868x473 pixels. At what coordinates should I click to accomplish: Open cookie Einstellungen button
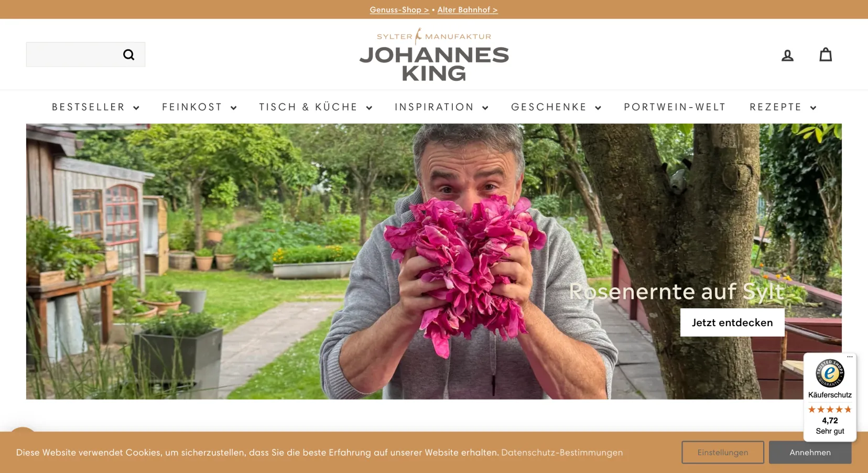coord(723,452)
